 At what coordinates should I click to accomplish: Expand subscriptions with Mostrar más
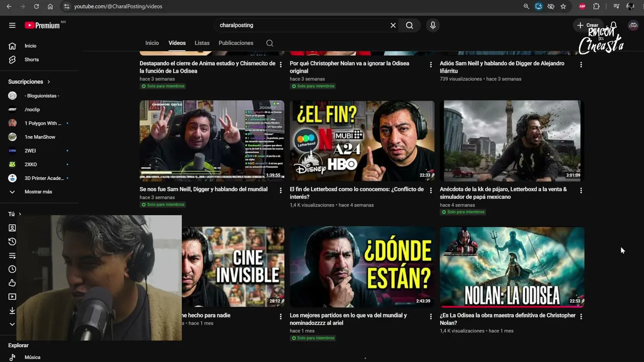39,192
